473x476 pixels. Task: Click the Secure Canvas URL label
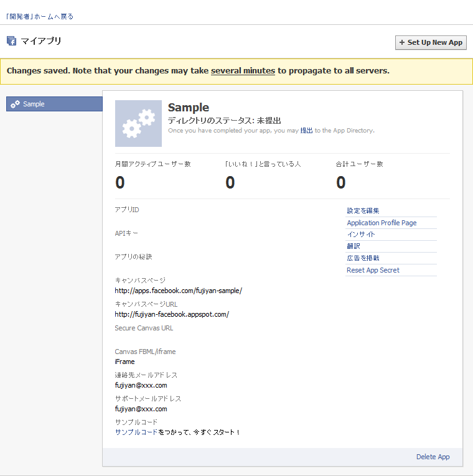pos(144,328)
